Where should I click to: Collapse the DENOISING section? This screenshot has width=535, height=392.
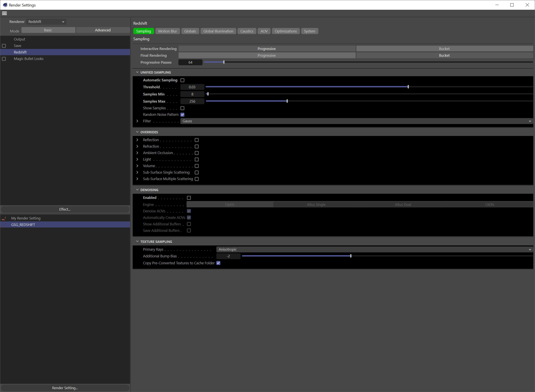[x=137, y=190]
